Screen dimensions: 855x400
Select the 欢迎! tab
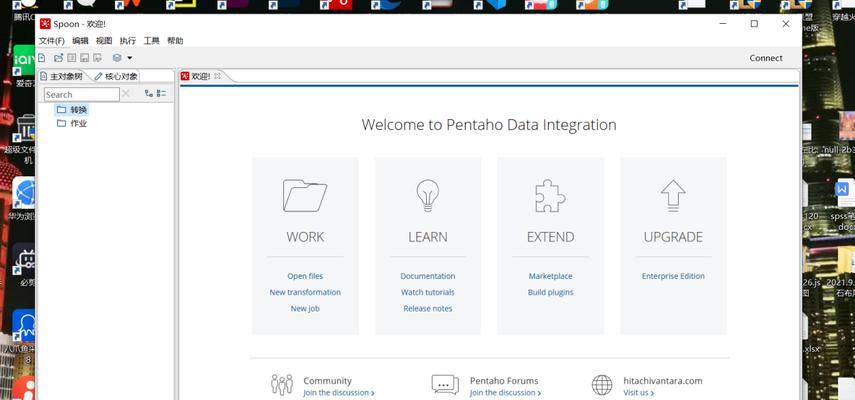pyautogui.click(x=201, y=76)
